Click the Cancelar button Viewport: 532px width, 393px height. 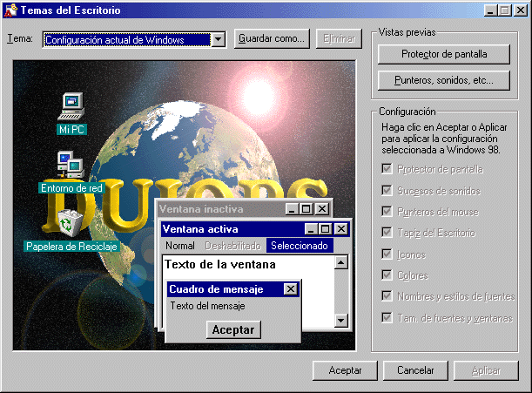click(415, 370)
